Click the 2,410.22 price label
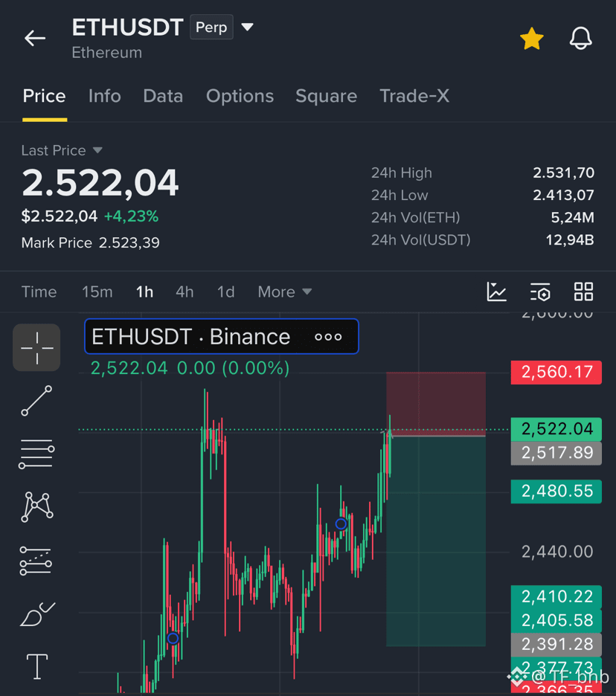 pyautogui.click(x=556, y=596)
